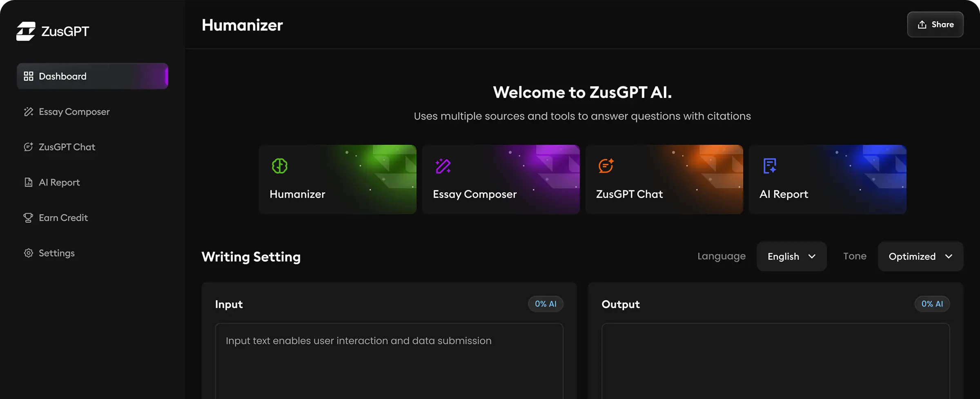
Task: Open the Optimized tone dropdown
Action: coord(920,257)
